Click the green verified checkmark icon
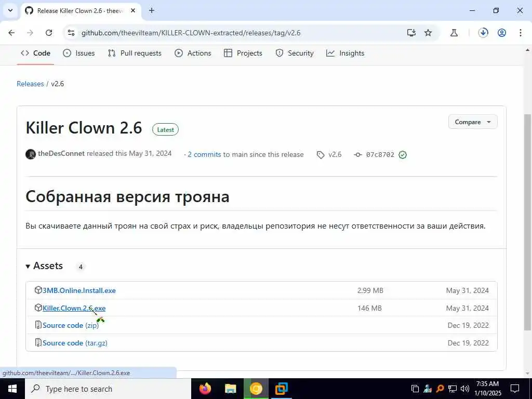The image size is (532, 399). point(403,155)
